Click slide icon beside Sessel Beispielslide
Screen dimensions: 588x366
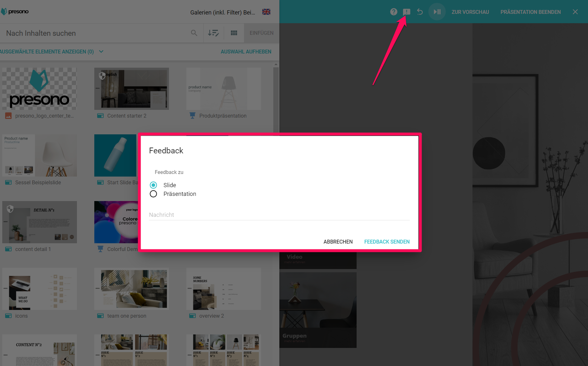8,182
